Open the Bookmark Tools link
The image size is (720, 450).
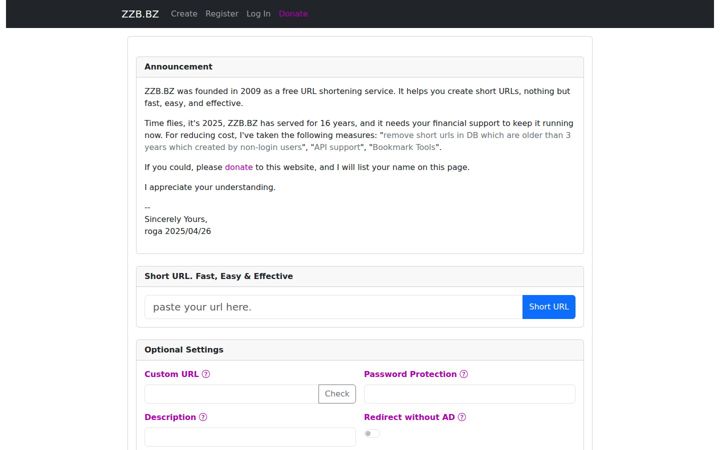click(x=404, y=147)
